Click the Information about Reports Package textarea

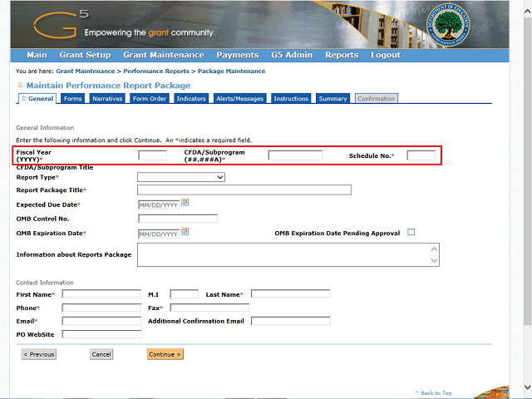coord(288,255)
